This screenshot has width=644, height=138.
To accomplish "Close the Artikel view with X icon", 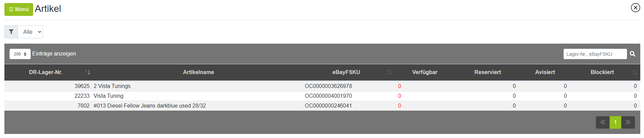I will coord(636,7).
